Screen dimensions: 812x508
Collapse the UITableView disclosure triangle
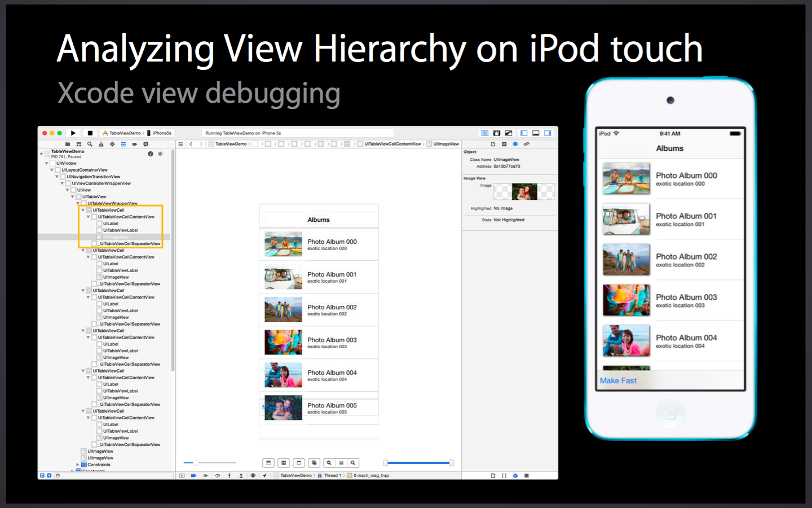(x=72, y=197)
